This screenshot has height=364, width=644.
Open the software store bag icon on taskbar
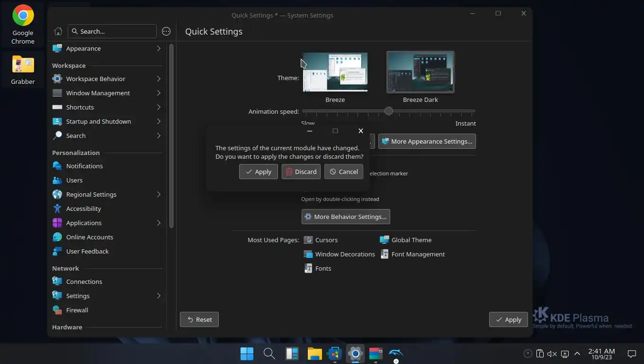pos(335,354)
